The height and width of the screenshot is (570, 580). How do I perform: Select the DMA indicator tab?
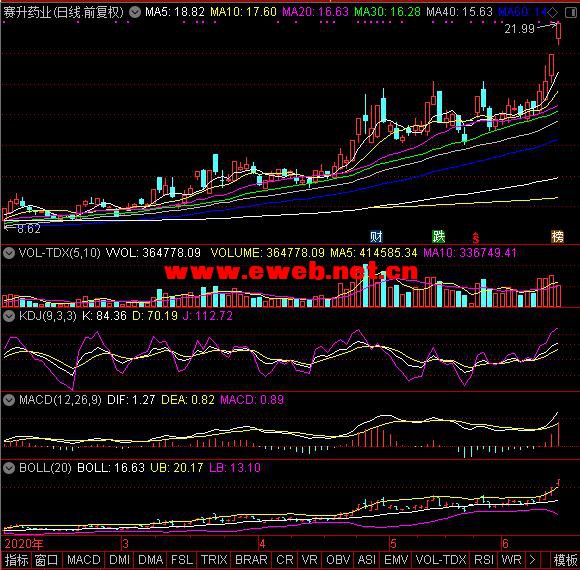(x=151, y=560)
